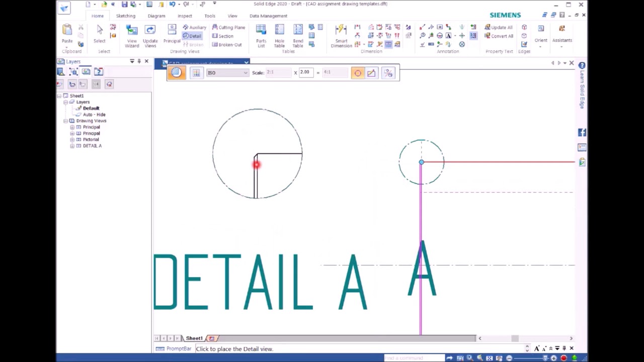Viewport: 644px width, 362px height.
Task: Open the Tools ribbon tab
Action: [210, 16]
